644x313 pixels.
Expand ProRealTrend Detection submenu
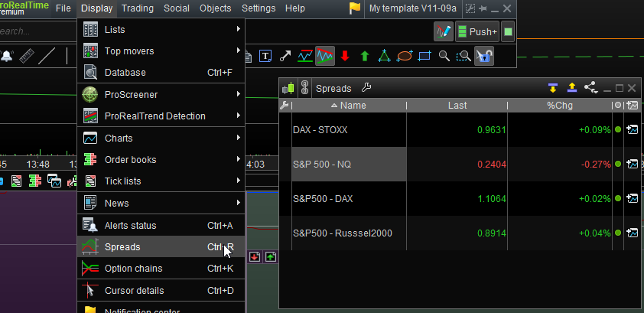(161, 116)
